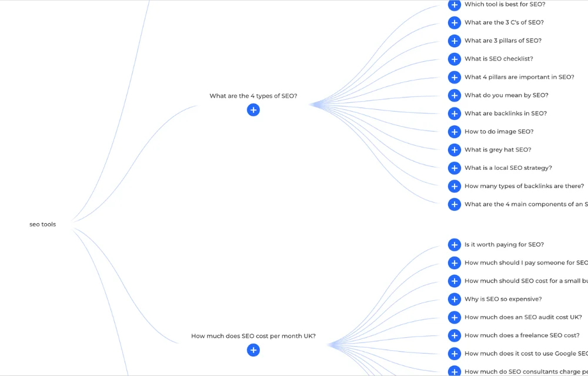Click the plus icon beside 'What is grey hat SEO?'
The width and height of the screenshot is (588, 376).
[x=455, y=149]
